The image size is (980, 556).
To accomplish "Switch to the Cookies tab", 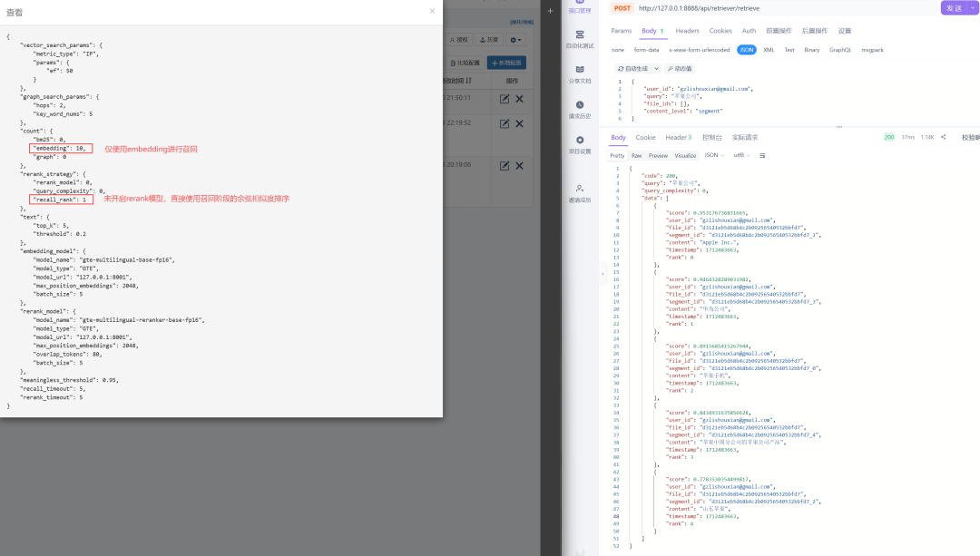I will click(x=720, y=31).
